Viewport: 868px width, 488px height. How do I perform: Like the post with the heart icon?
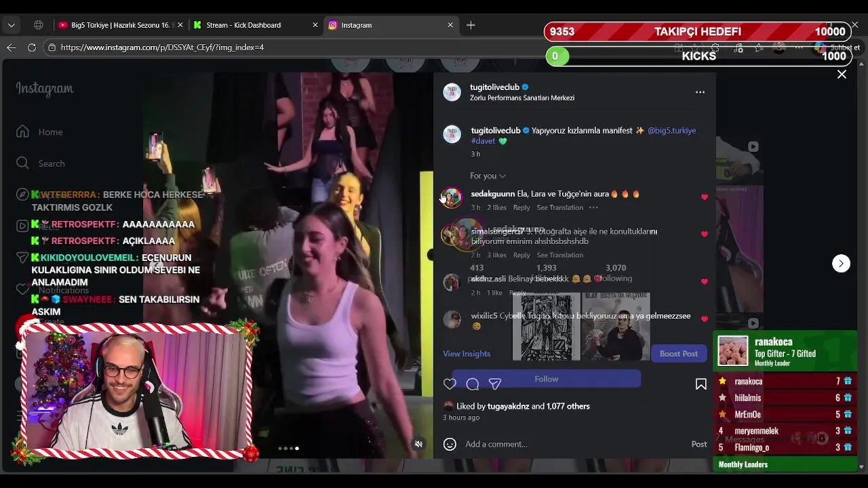point(450,384)
